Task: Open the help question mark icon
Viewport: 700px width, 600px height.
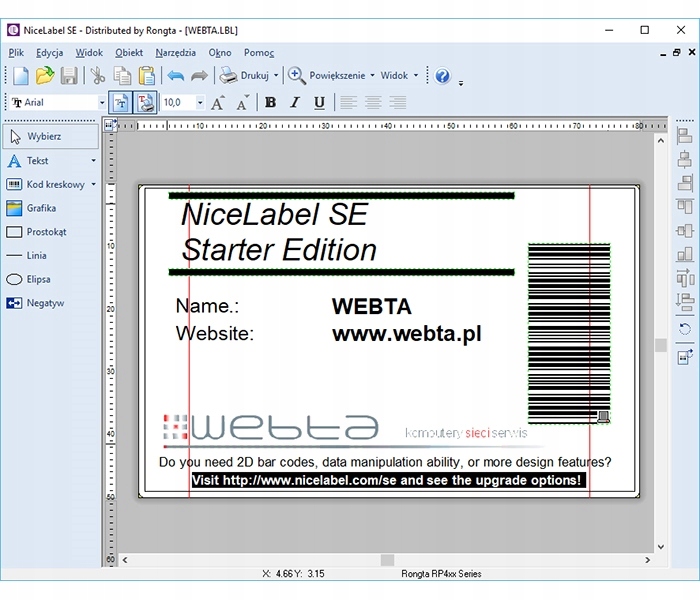Action: coord(442,76)
